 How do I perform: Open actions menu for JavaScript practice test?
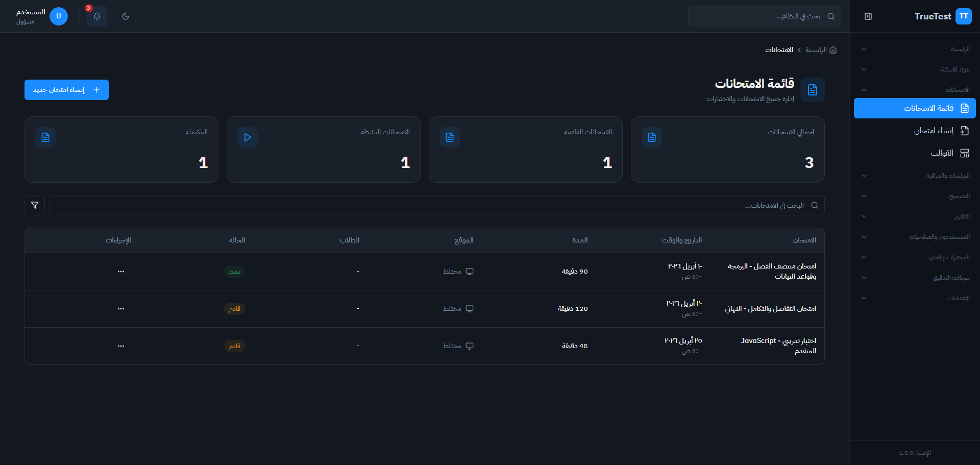click(121, 346)
